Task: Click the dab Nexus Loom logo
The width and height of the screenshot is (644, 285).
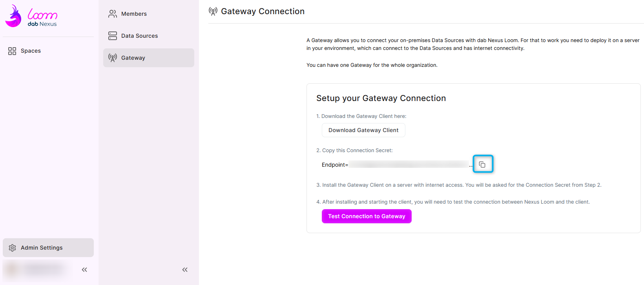Action: pyautogui.click(x=31, y=16)
